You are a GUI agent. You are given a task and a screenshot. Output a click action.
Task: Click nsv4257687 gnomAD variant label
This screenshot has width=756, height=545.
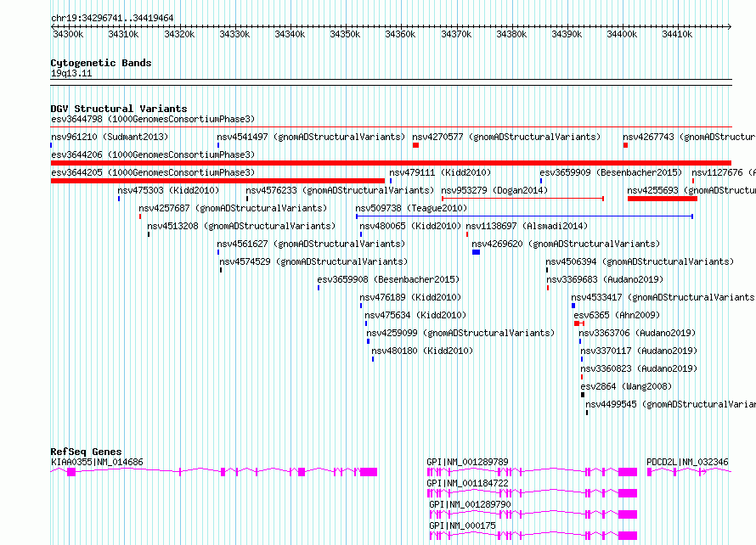pyautogui.click(x=233, y=208)
